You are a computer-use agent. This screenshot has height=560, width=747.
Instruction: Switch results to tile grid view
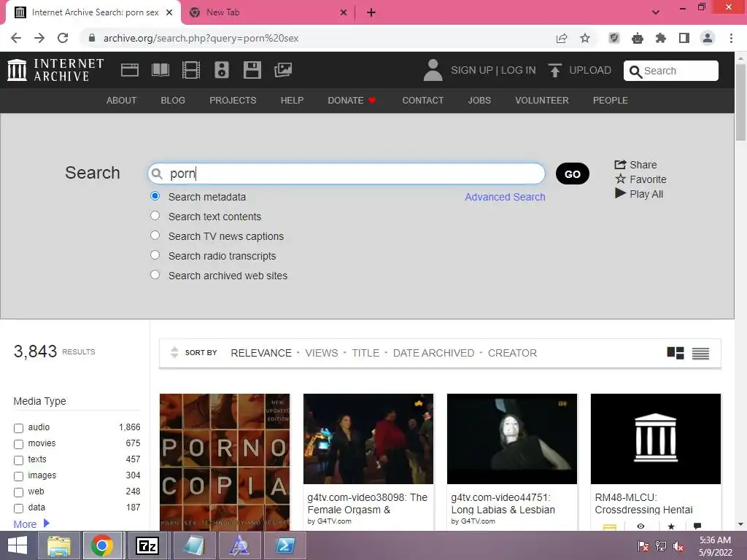675,353
